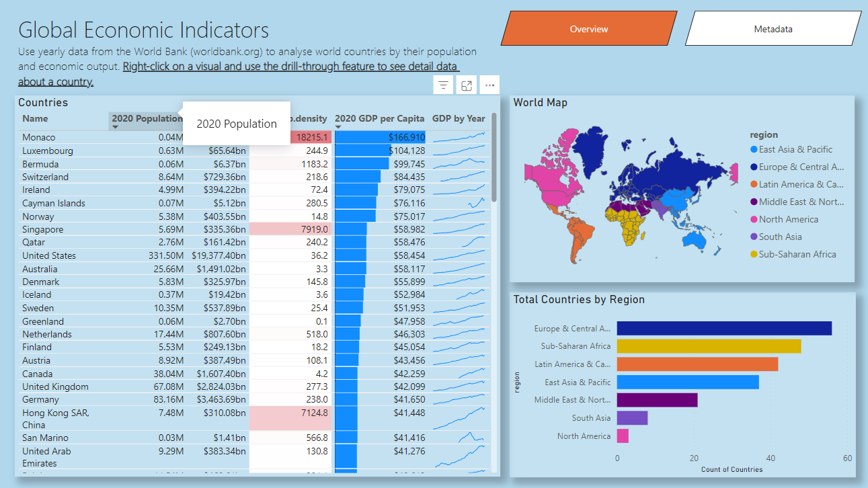Click Europe & Central Asia bar
The height and width of the screenshot is (488, 868).
coord(723,329)
